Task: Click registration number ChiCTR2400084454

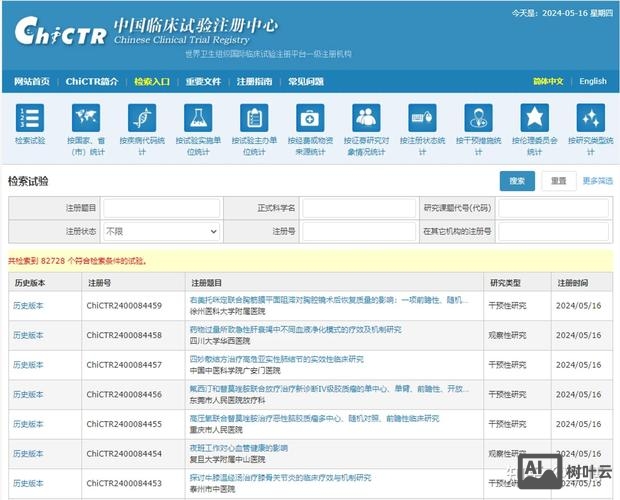Action: pos(124,454)
